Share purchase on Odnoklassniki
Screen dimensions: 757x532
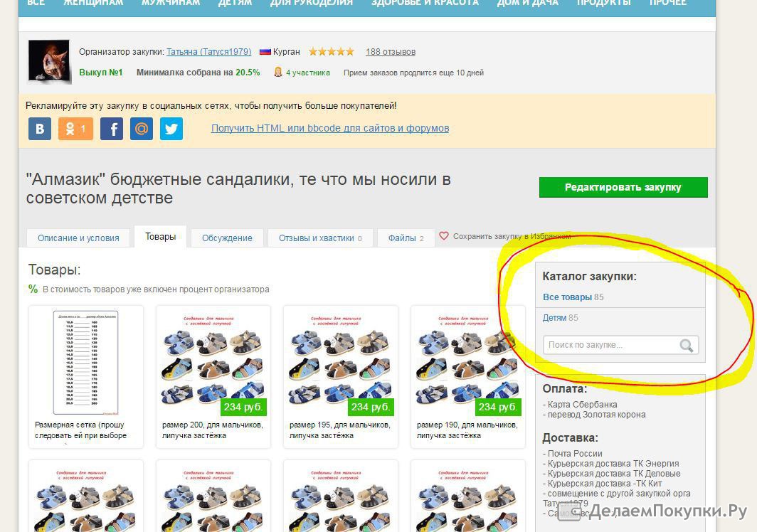(x=75, y=129)
